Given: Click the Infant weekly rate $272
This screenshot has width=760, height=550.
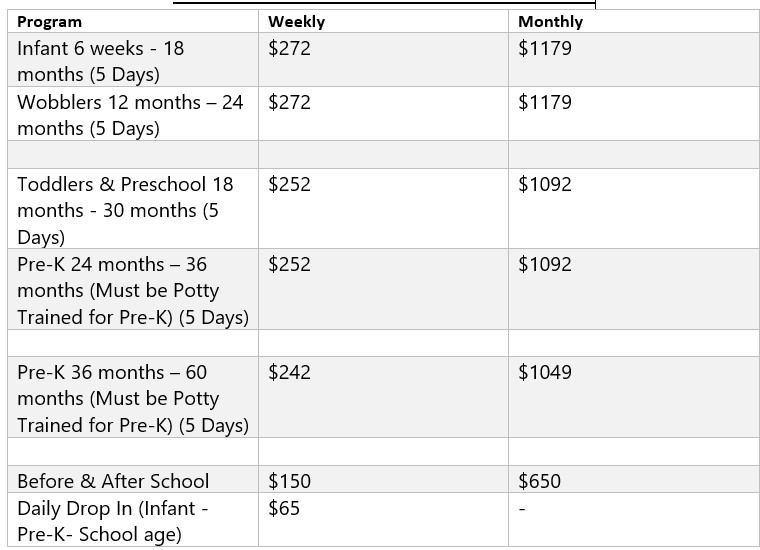Looking at the screenshot, I should [x=289, y=48].
